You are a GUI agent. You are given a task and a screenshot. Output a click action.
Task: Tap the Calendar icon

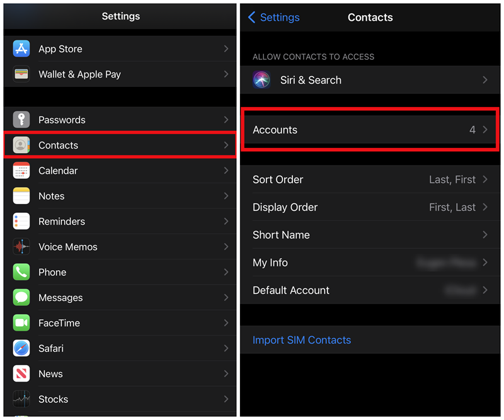(x=21, y=171)
